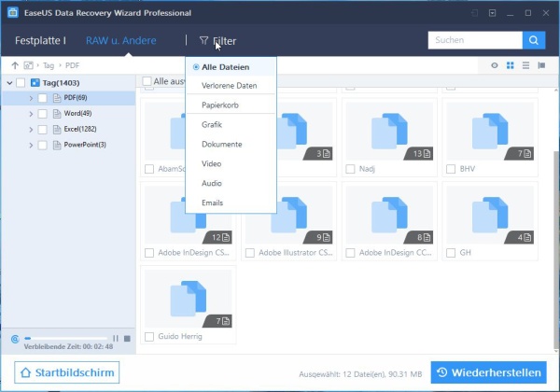The width and height of the screenshot is (560, 392).
Task: Click into the Suchen search field
Action: click(x=475, y=40)
